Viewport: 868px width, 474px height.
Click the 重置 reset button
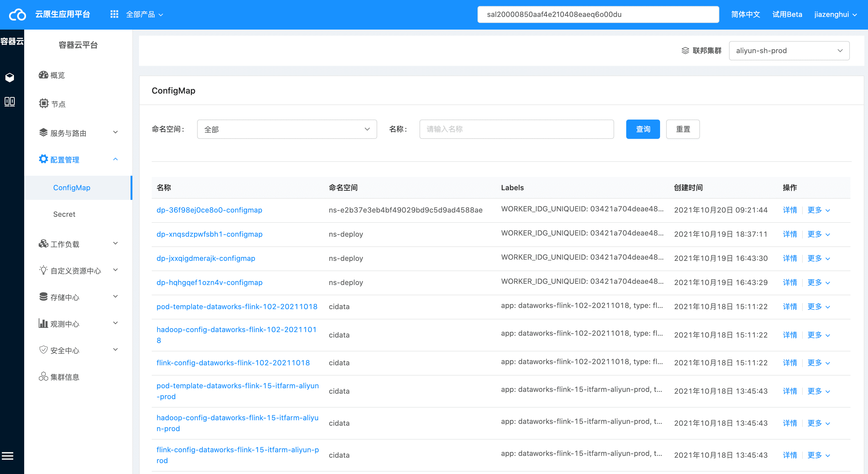[683, 129]
